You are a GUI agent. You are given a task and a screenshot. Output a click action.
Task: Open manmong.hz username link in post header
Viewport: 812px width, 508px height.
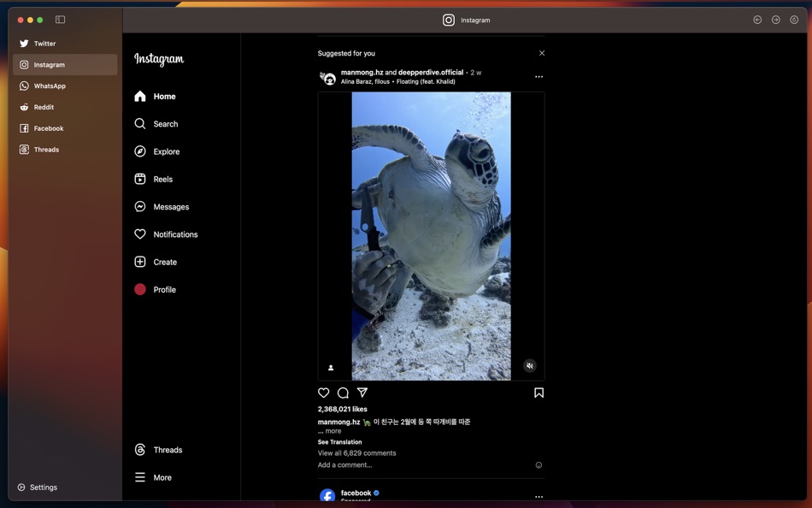pos(362,73)
